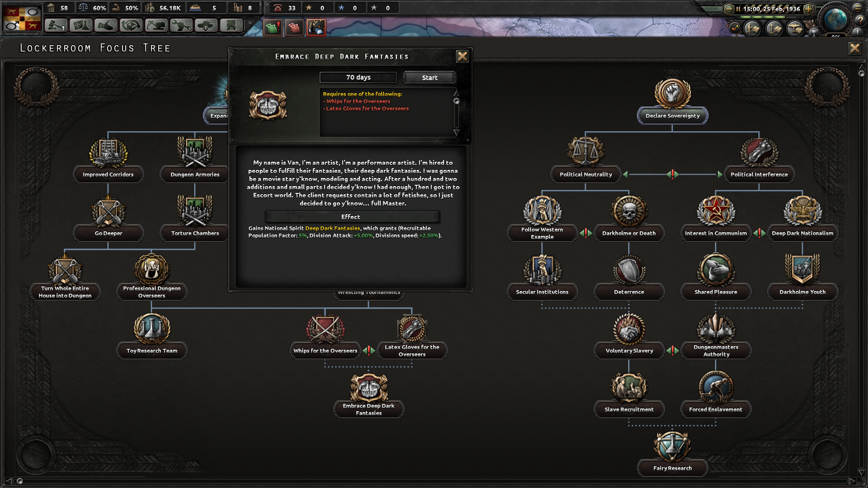
Task: Select the Shared Pleasure handshake icon
Action: (x=716, y=269)
